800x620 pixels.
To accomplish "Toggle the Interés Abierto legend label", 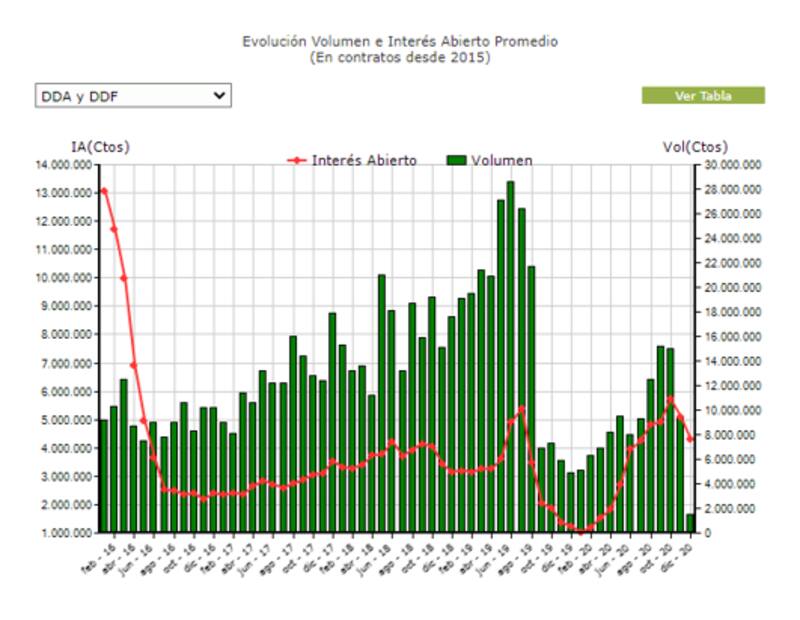I will coord(364,160).
